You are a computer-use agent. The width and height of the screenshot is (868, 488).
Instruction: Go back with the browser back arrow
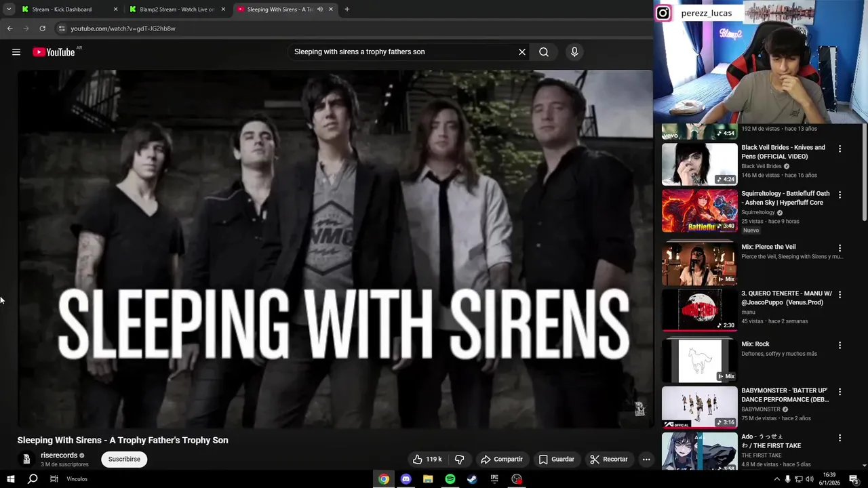pos(9,28)
